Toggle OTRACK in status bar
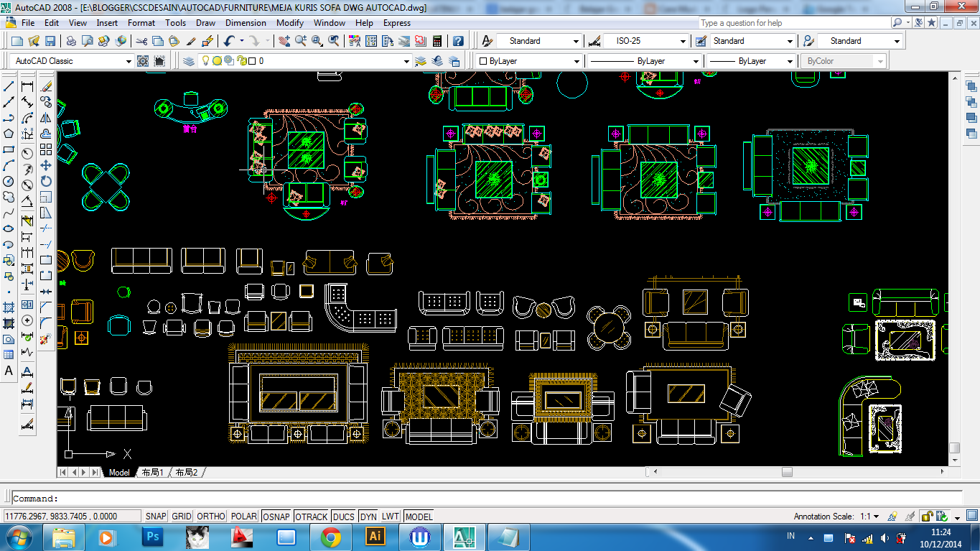The width and height of the screenshot is (980, 551). (312, 517)
